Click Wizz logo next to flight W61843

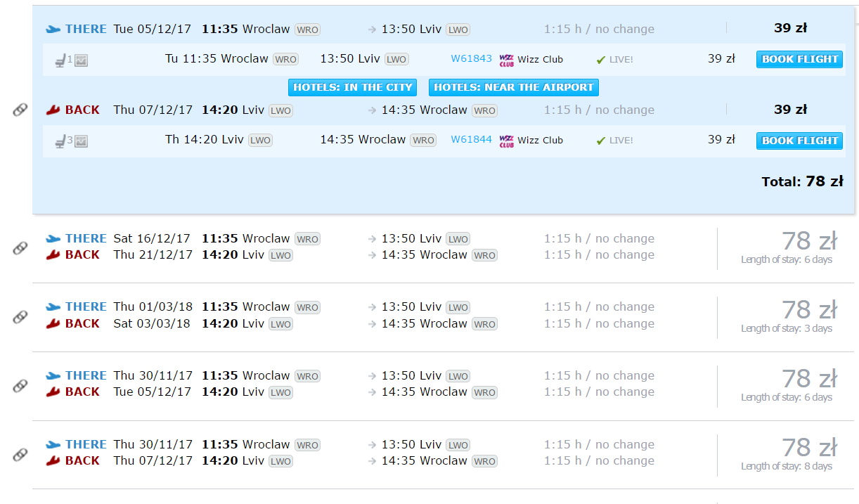pos(506,60)
